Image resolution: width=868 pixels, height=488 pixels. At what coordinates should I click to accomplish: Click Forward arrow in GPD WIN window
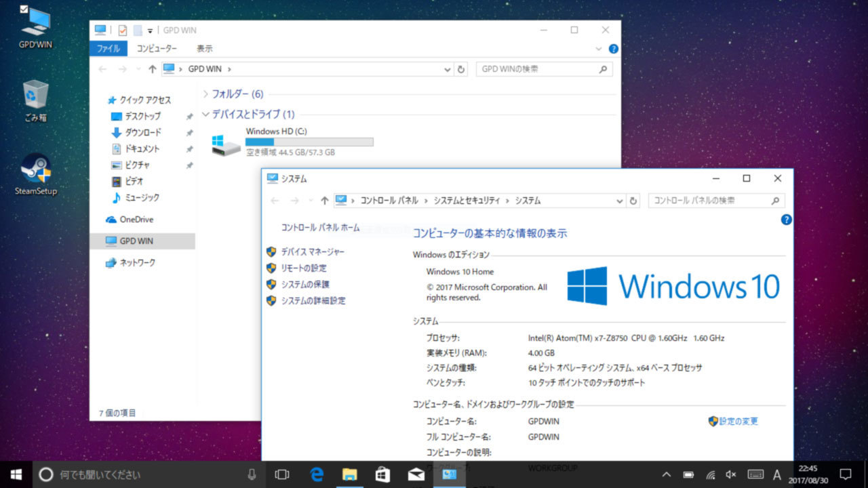[x=122, y=69]
